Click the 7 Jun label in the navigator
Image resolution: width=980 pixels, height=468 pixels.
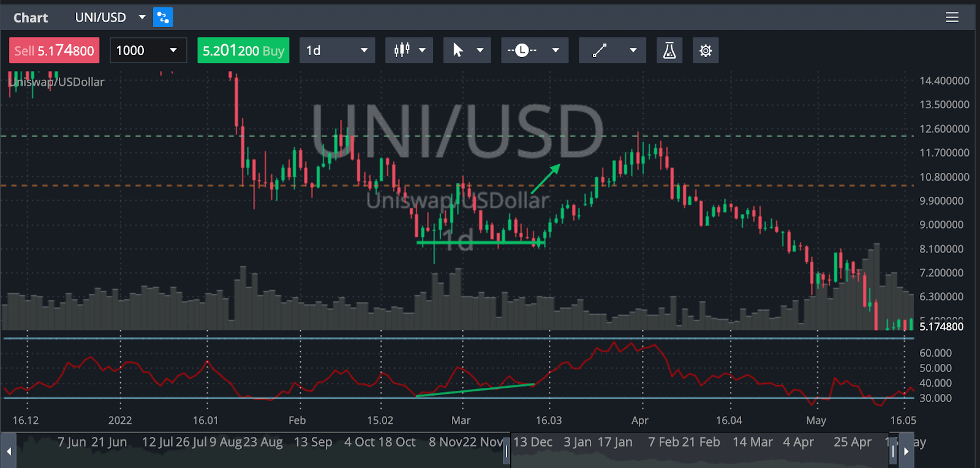point(72,442)
